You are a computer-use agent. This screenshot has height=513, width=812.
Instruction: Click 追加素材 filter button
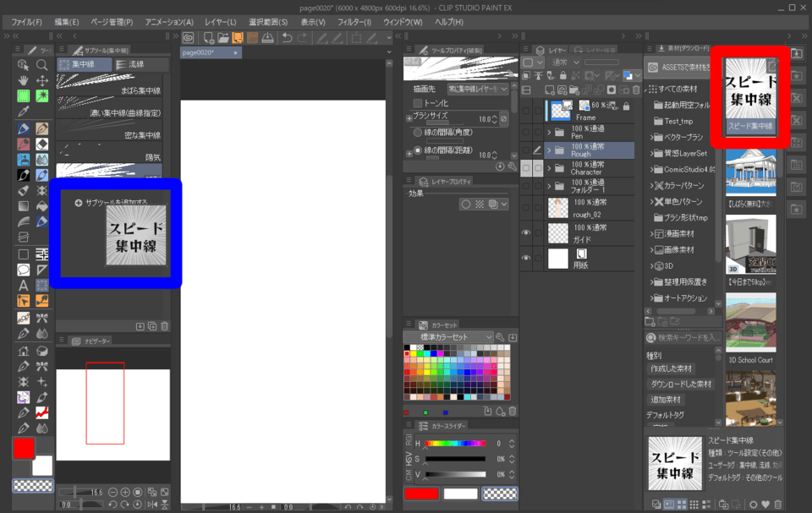coord(666,400)
